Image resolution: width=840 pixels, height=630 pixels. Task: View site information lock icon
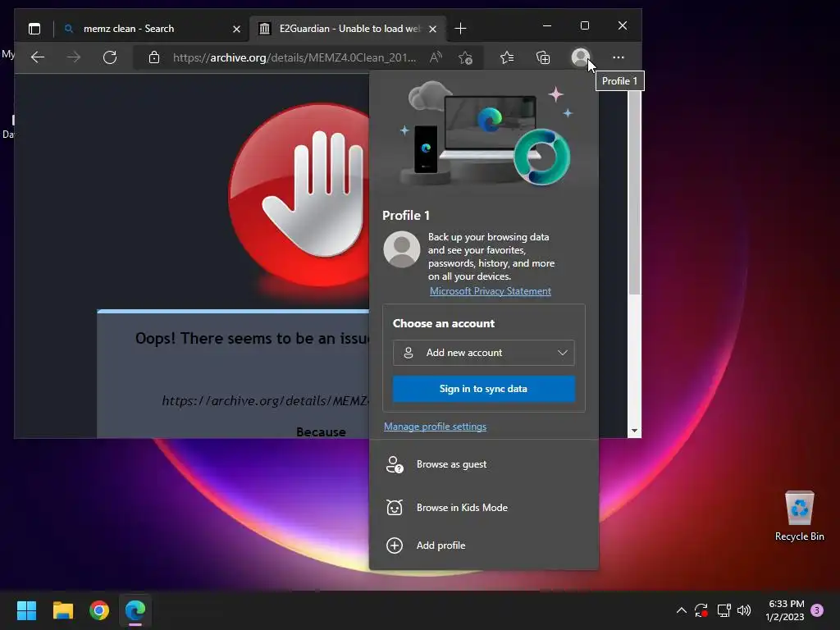coord(154,57)
